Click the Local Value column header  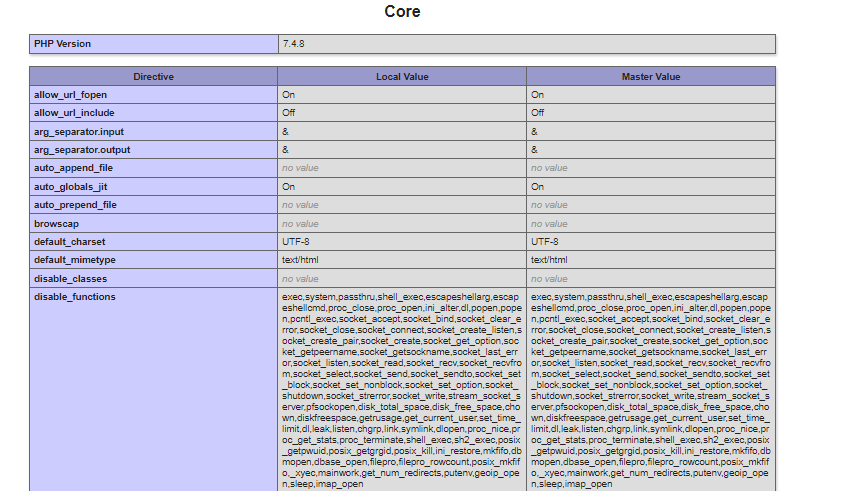point(401,76)
